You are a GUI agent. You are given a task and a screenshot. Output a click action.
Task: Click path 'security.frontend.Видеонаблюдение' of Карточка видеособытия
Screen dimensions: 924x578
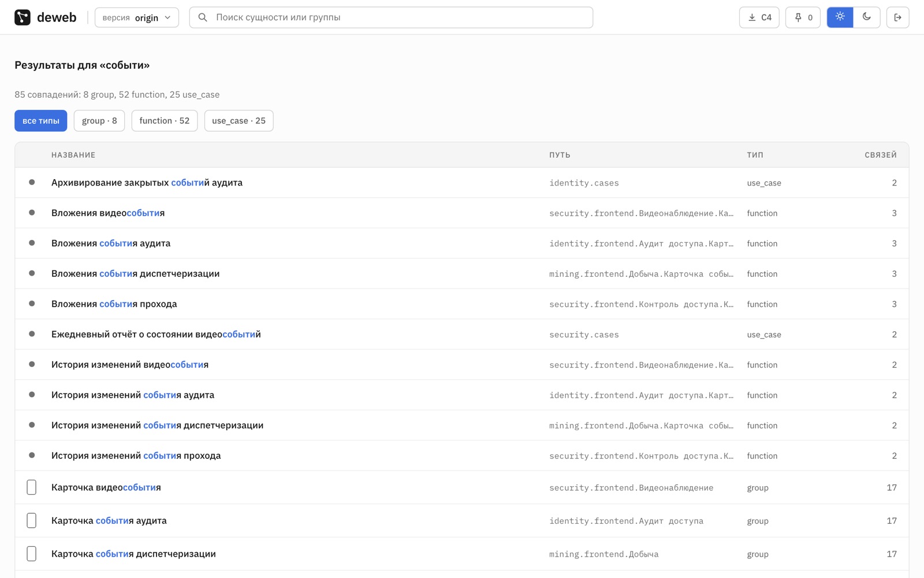point(631,488)
